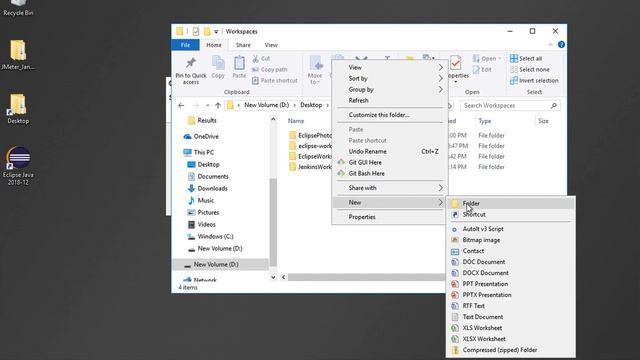Choose Bitmap image from New submenu

(x=511, y=240)
